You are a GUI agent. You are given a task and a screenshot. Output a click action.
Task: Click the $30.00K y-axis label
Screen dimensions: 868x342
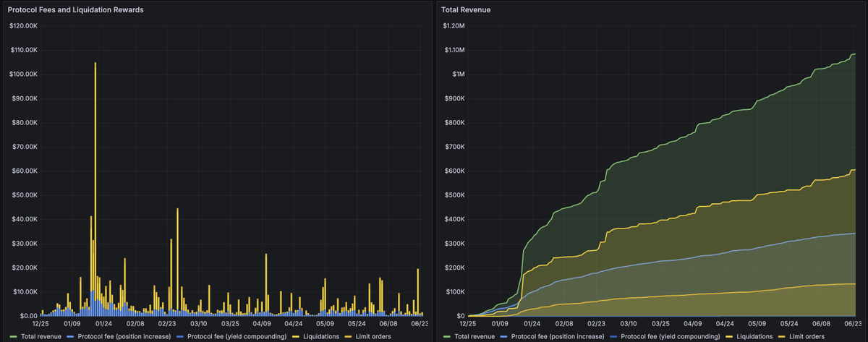(25, 244)
